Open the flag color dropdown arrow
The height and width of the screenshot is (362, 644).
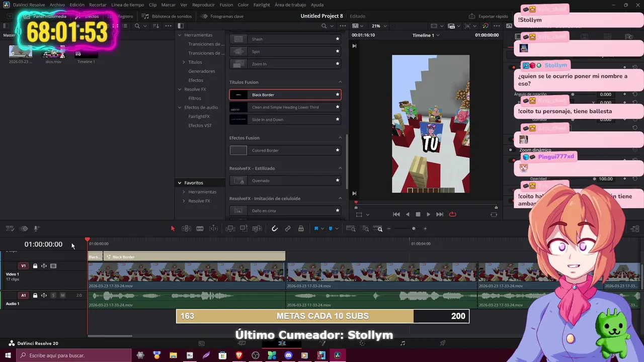coord(322,229)
